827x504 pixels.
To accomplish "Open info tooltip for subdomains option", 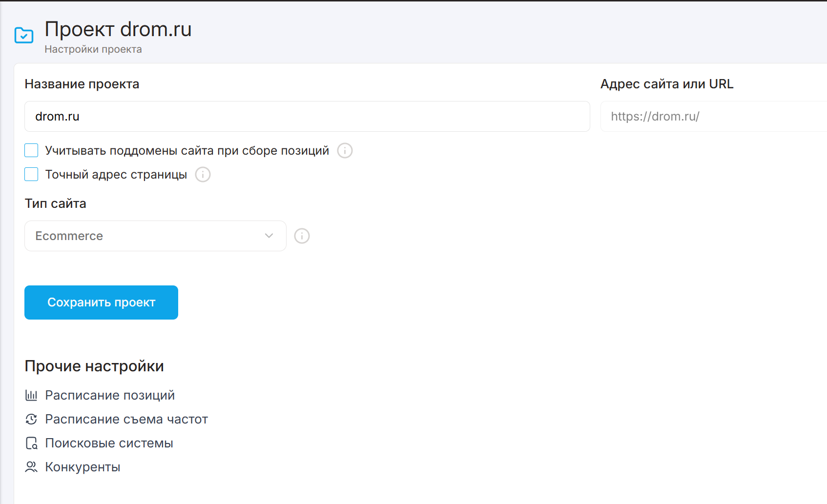I will 345,151.
